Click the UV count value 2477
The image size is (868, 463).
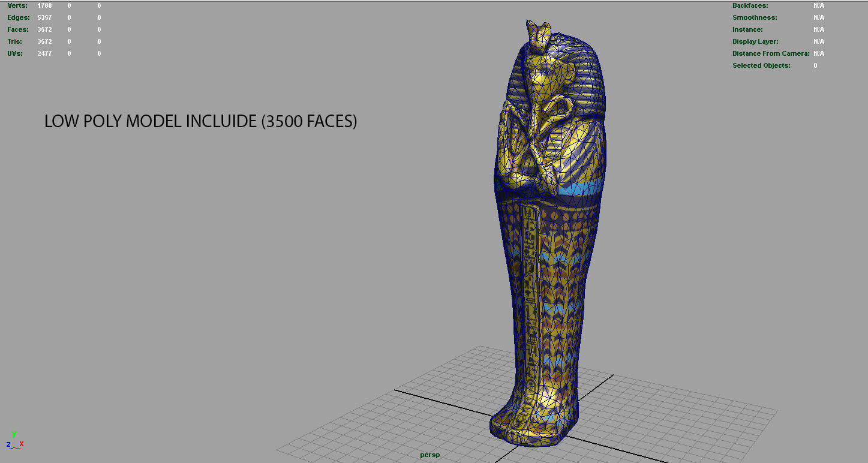point(44,53)
